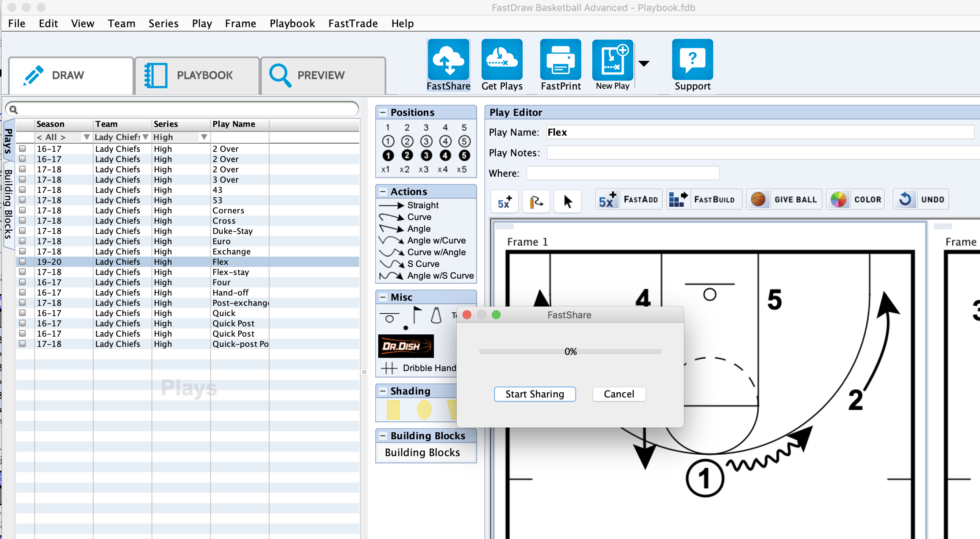Expand the New Play dropdown arrow
The width and height of the screenshot is (980, 539).
(644, 63)
